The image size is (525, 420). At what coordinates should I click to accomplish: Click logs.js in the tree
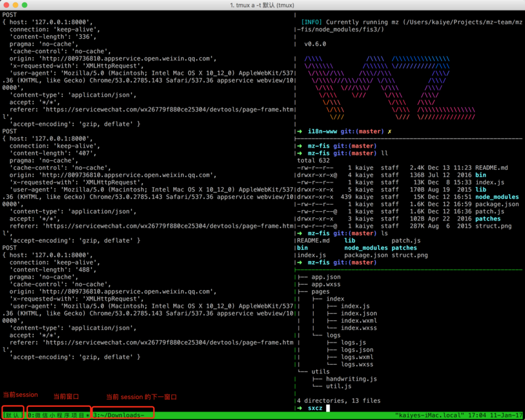pos(354,343)
